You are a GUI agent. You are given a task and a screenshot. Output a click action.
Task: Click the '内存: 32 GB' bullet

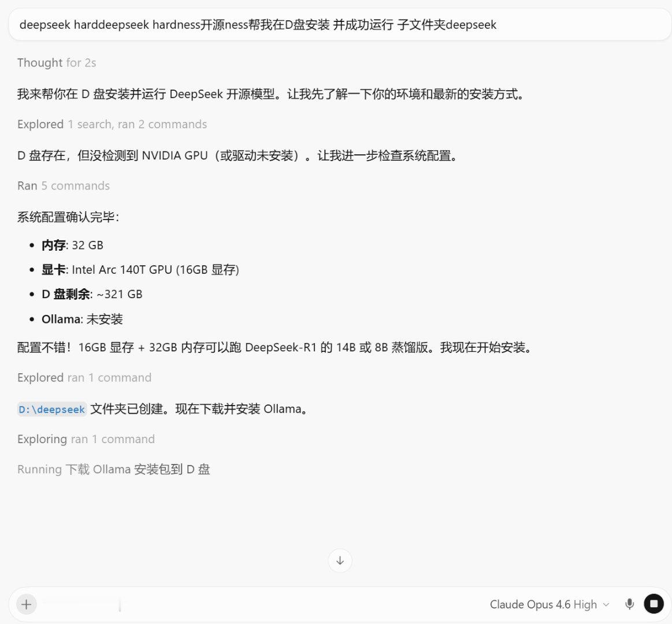(72, 245)
